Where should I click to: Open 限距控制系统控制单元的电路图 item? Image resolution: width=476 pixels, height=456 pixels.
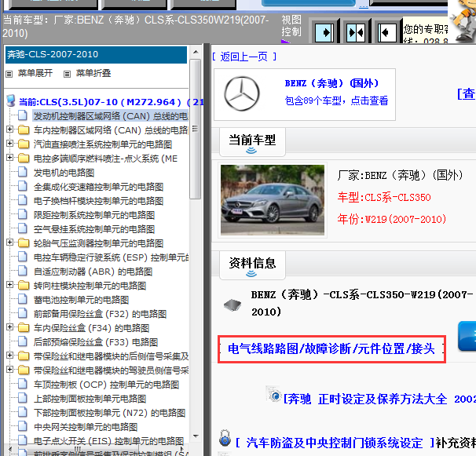[94, 215]
